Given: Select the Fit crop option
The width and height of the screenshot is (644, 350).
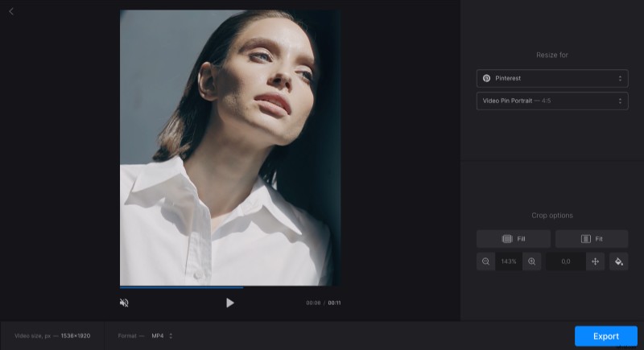Looking at the screenshot, I should 592,239.
